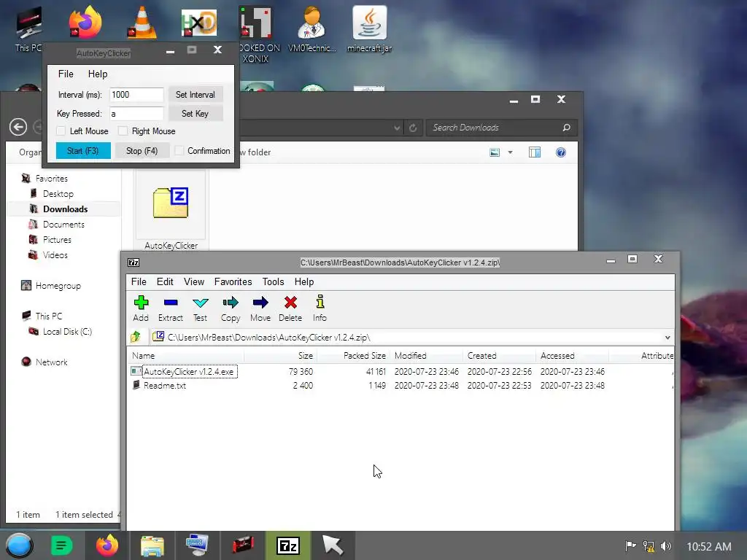Click the Move toolbar icon in 7-Zip
747x560 pixels.
[x=260, y=303]
